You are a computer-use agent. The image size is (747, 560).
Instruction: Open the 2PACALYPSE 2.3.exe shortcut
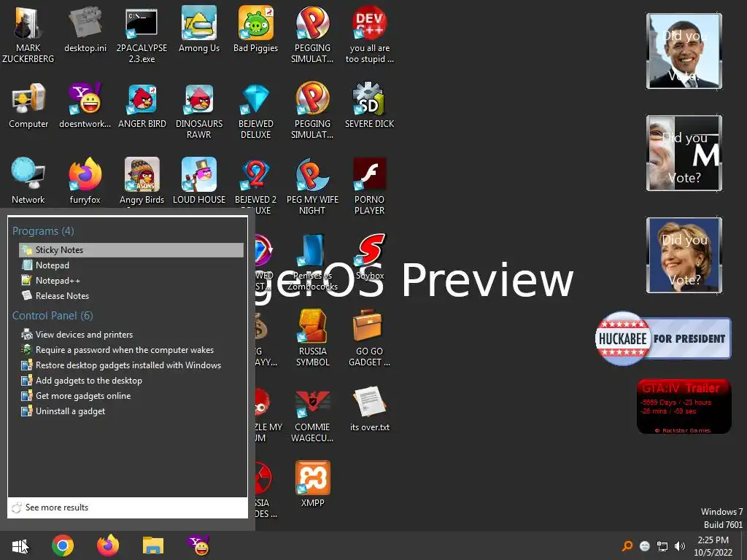(142, 34)
